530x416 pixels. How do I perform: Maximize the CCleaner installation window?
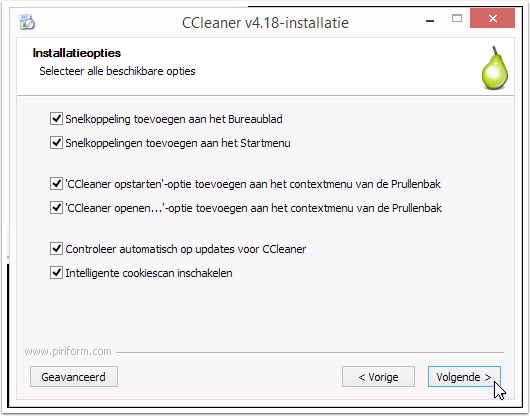(x=457, y=18)
